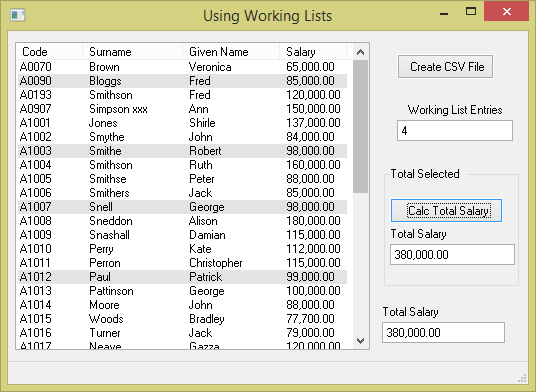Sort by the Code column header

click(x=50, y=52)
